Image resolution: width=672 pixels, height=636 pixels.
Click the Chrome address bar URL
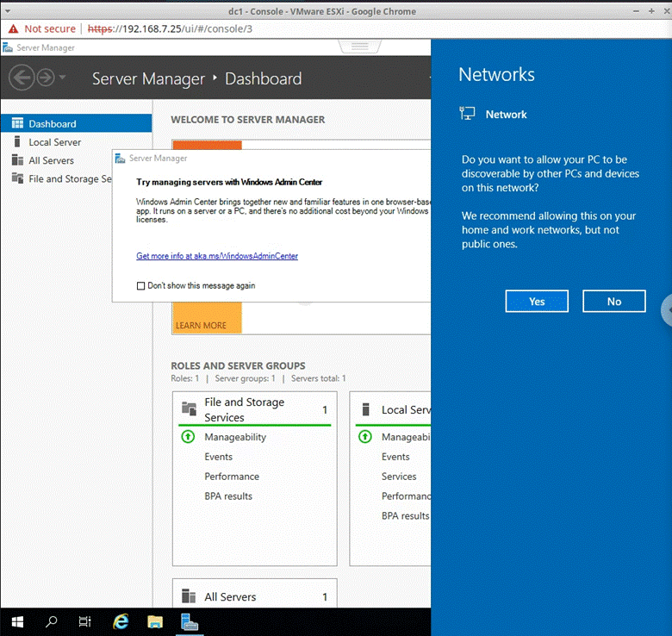170,28
